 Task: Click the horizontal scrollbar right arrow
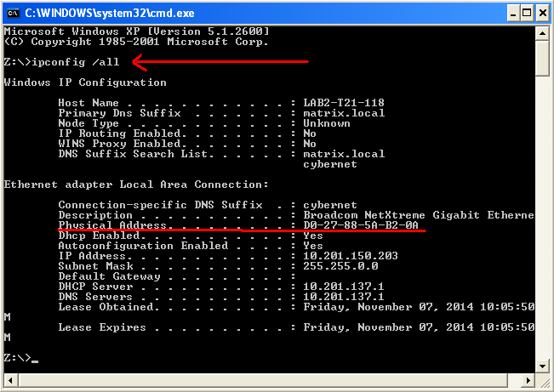[x=528, y=381]
